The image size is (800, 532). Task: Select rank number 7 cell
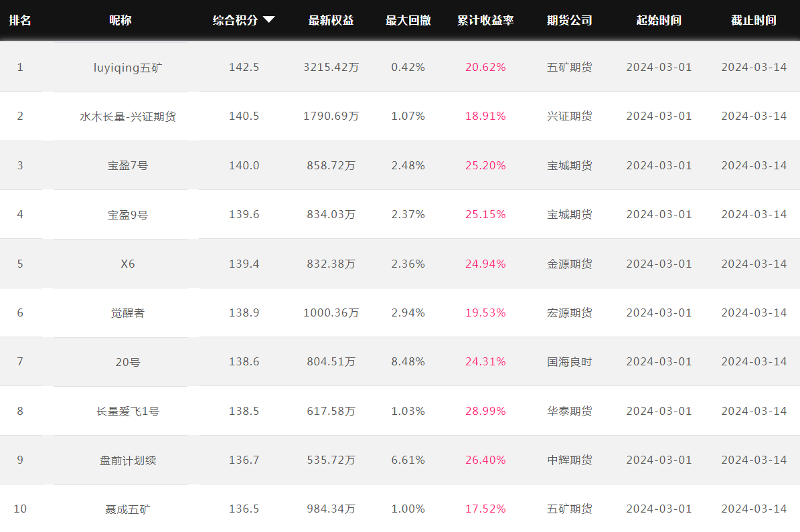20,361
